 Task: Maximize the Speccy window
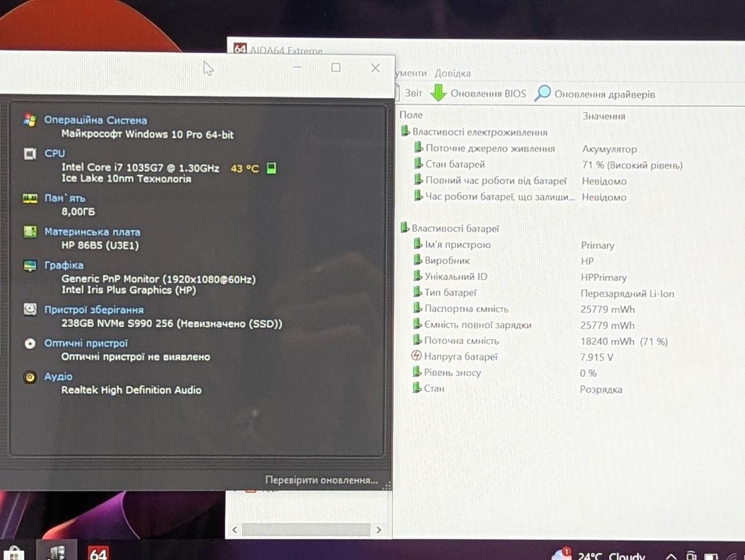336,67
